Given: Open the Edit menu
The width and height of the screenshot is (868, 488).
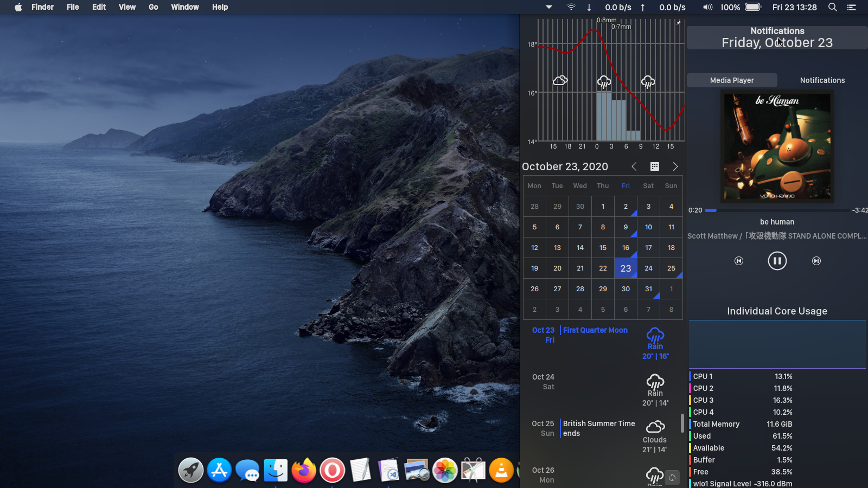Looking at the screenshot, I should (x=99, y=7).
